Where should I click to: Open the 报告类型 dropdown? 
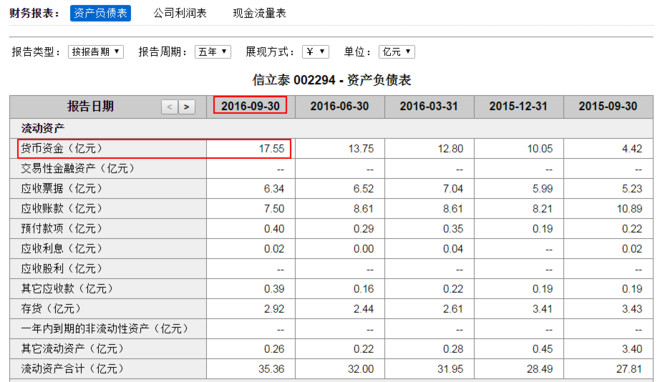(96, 52)
